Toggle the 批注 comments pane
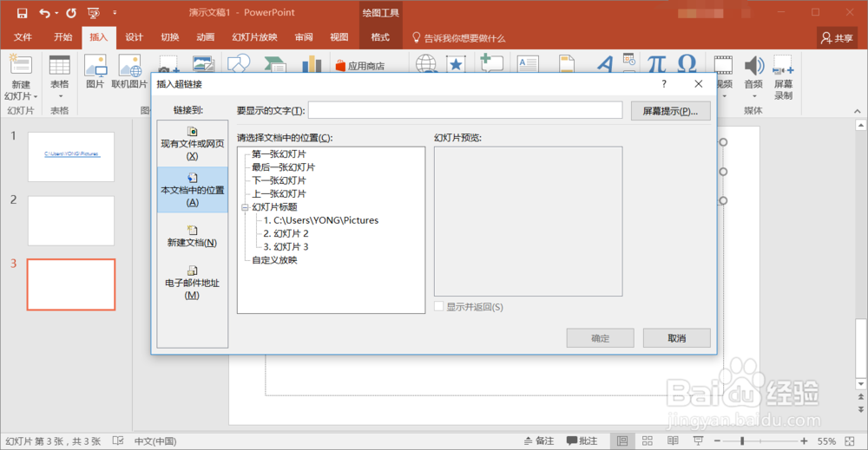 coord(582,440)
